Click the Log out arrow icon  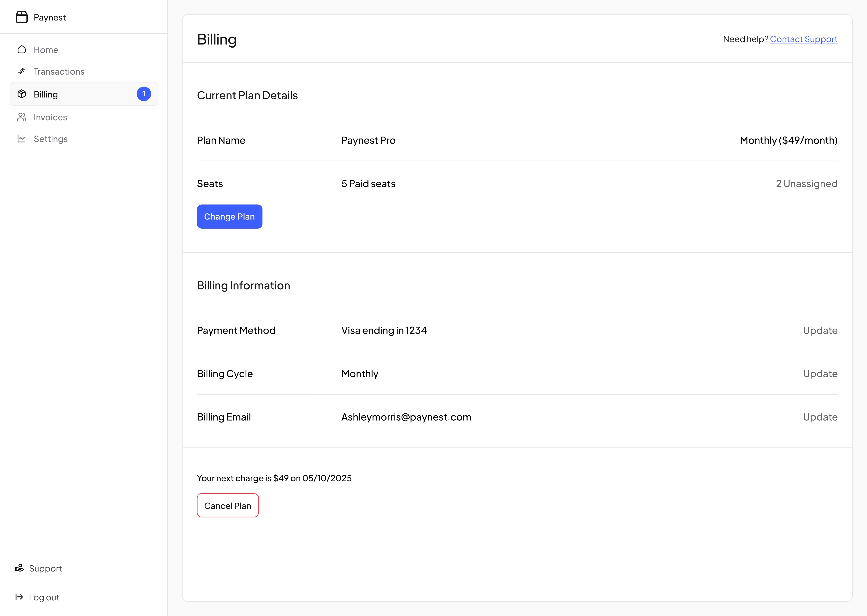click(19, 597)
